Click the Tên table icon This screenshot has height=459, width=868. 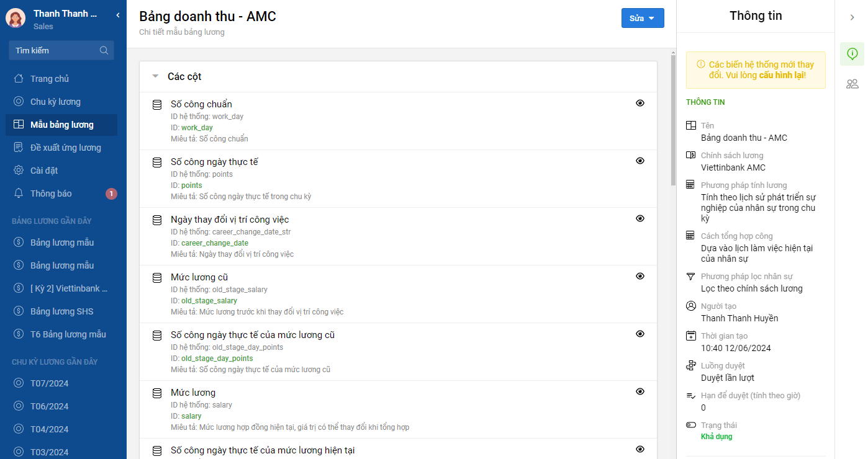(691, 125)
